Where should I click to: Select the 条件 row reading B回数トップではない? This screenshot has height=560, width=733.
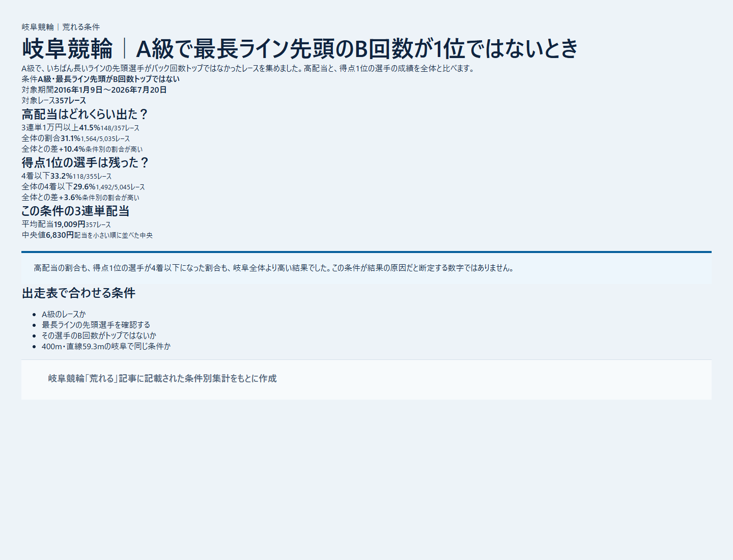(x=101, y=79)
